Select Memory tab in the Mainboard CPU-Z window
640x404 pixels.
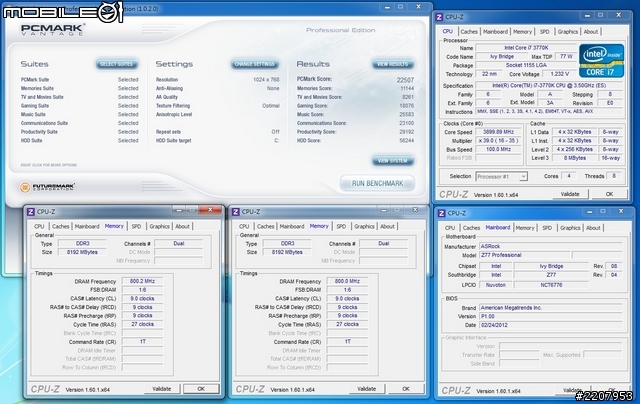pos(525,228)
